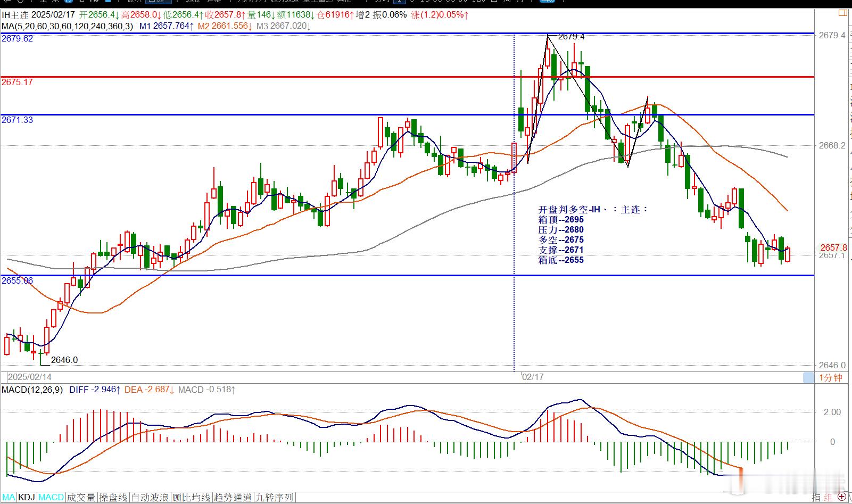Click the 2646.0 low point marker
This screenshot has width=852, height=504.
(x=64, y=360)
